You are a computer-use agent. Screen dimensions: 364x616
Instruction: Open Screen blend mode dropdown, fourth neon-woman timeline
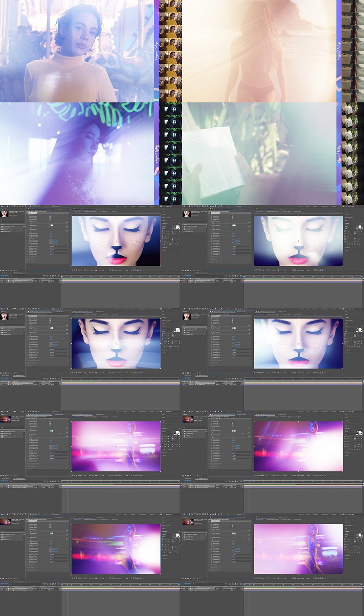(x=218, y=588)
